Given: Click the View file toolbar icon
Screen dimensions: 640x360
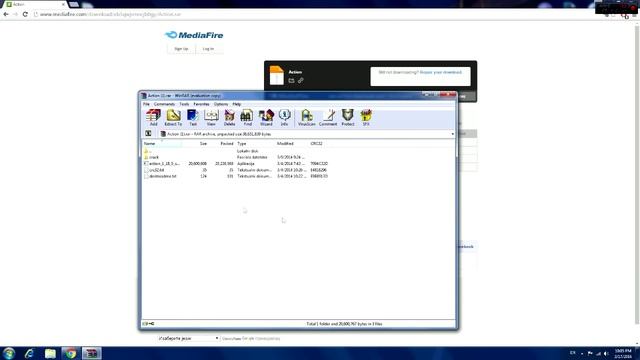Looking at the screenshot, I should coord(211,118).
